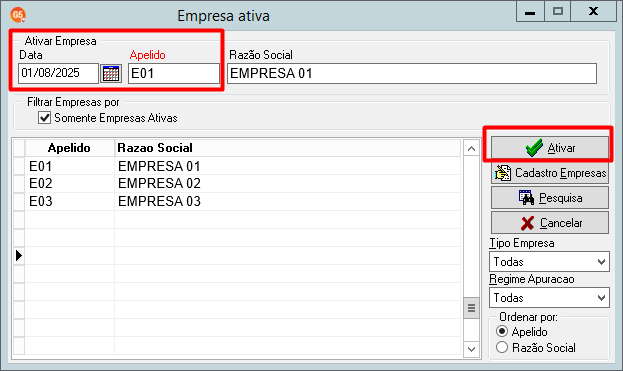This screenshot has height=371, width=623.
Task: Click the Cadastro Empresas document icon
Action: pyautogui.click(x=503, y=173)
